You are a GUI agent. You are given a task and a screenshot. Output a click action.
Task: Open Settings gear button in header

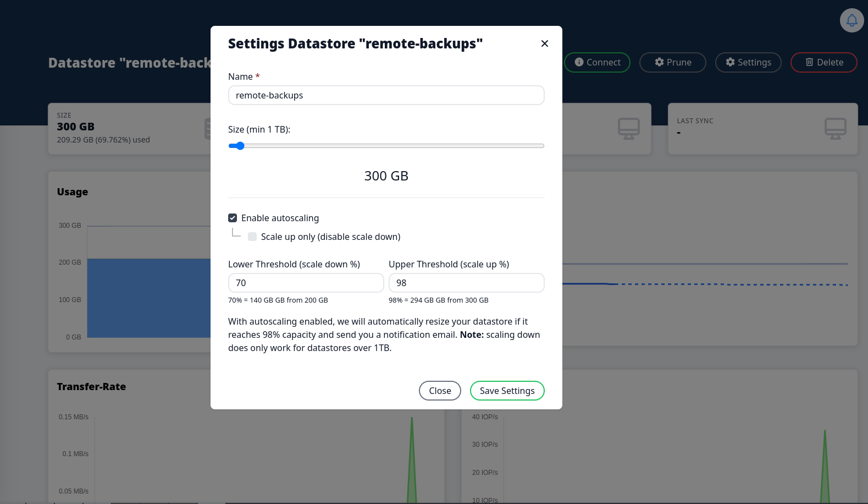748,62
